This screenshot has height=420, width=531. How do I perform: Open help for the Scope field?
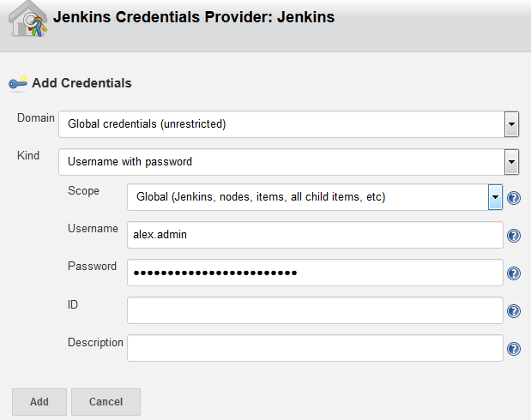click(x=514, y=198)
